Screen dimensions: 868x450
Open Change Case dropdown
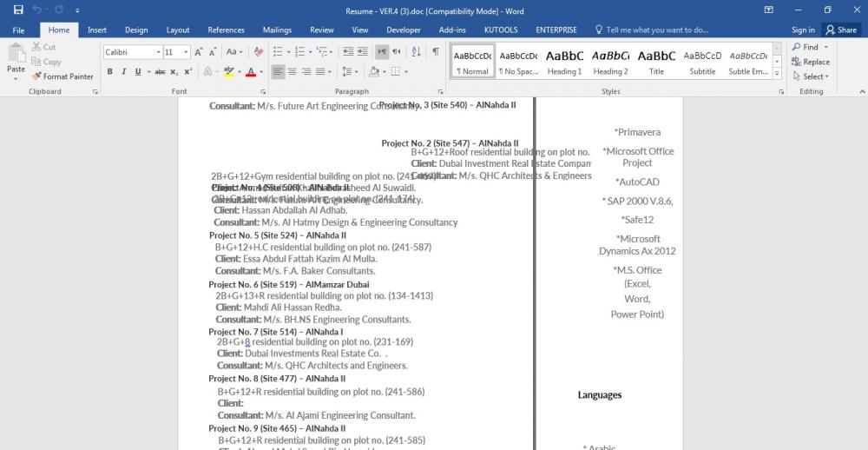234,52
